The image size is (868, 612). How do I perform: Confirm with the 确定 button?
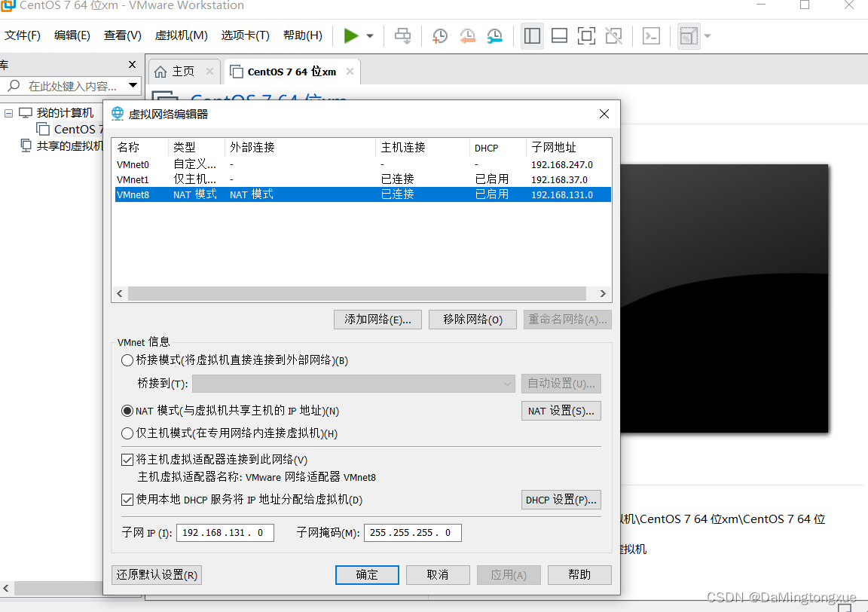[367, 575]
